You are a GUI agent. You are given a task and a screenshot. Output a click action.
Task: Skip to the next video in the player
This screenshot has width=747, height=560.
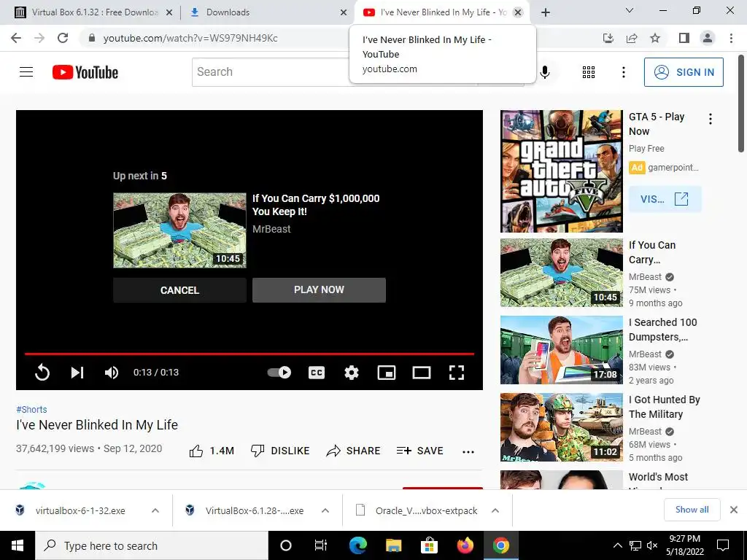click(x=77, y=373)
